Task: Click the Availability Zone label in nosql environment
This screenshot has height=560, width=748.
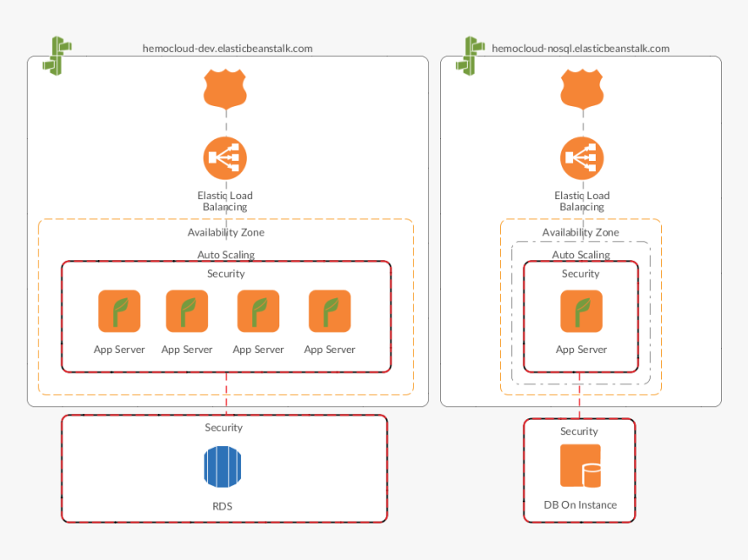Action: coord(581,232)
